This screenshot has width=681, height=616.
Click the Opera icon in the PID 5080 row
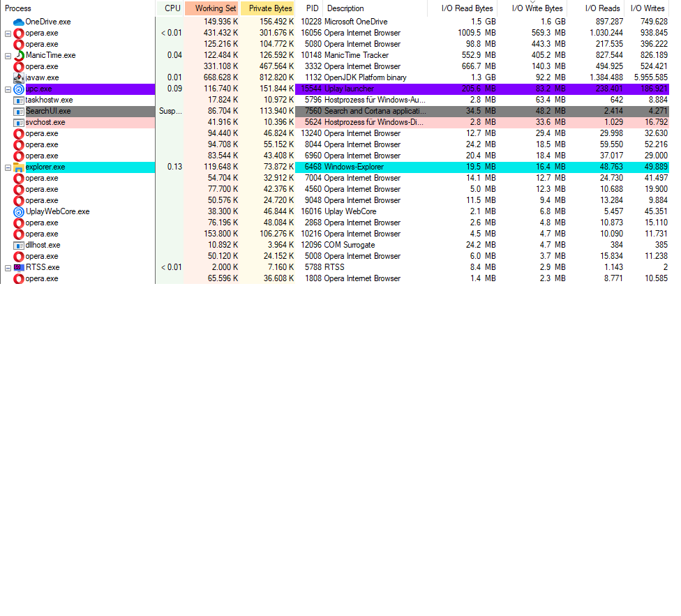point(19,44)
